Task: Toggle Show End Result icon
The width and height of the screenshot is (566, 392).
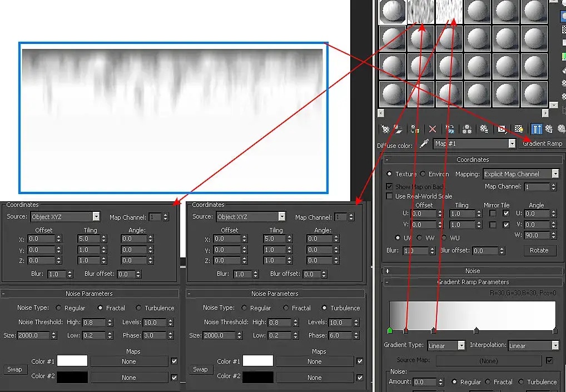Action: pyautogui.click(x=537, y=129)
